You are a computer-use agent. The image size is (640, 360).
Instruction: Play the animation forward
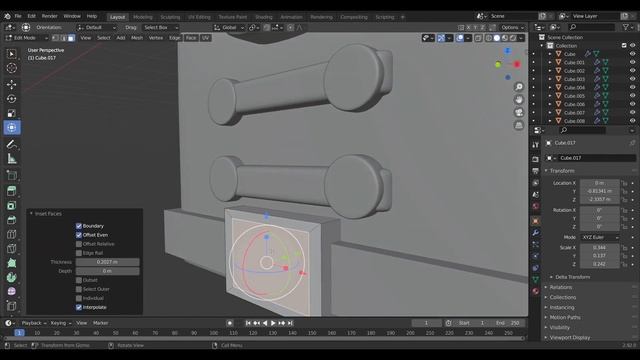point(273,323)
